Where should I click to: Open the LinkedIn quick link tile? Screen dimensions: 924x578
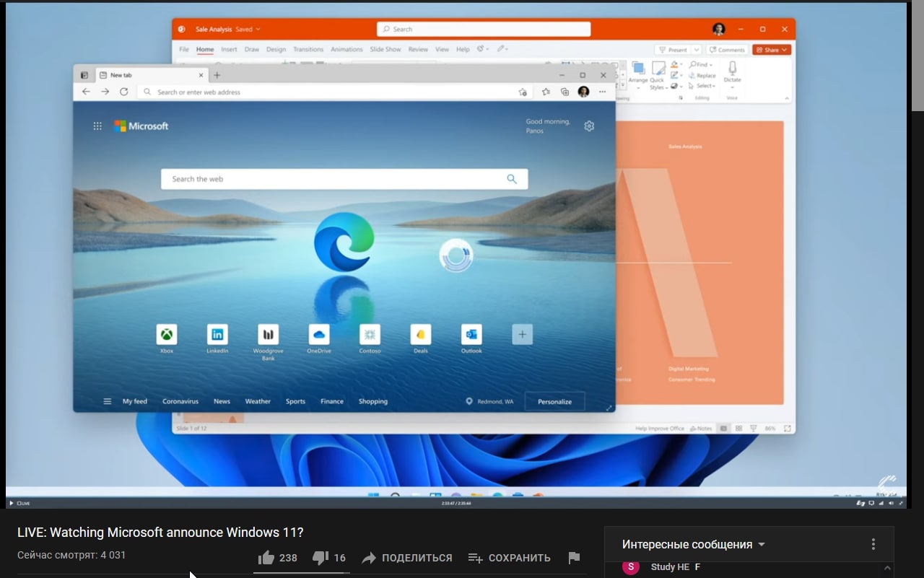[217, 334]
